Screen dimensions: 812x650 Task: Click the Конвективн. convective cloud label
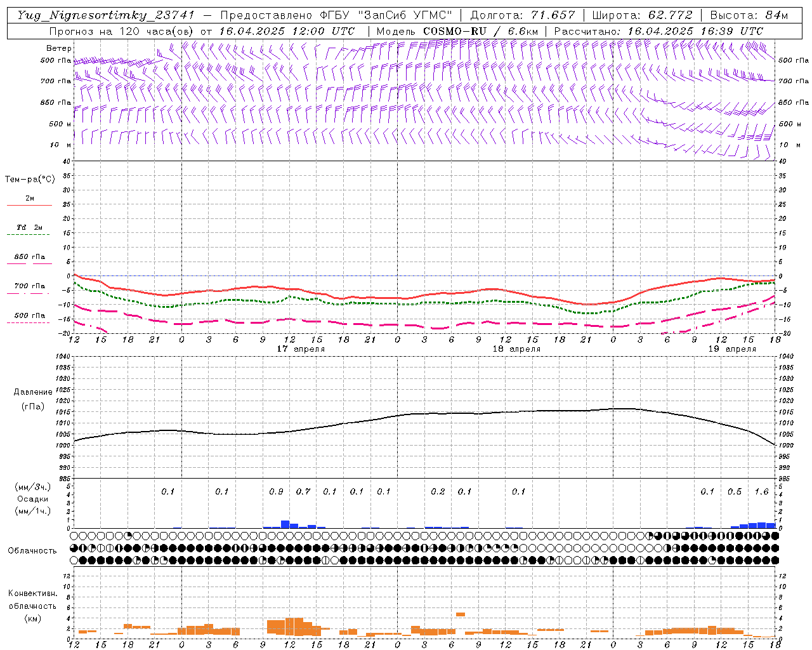pyautogui.click(x=33, y=594)
